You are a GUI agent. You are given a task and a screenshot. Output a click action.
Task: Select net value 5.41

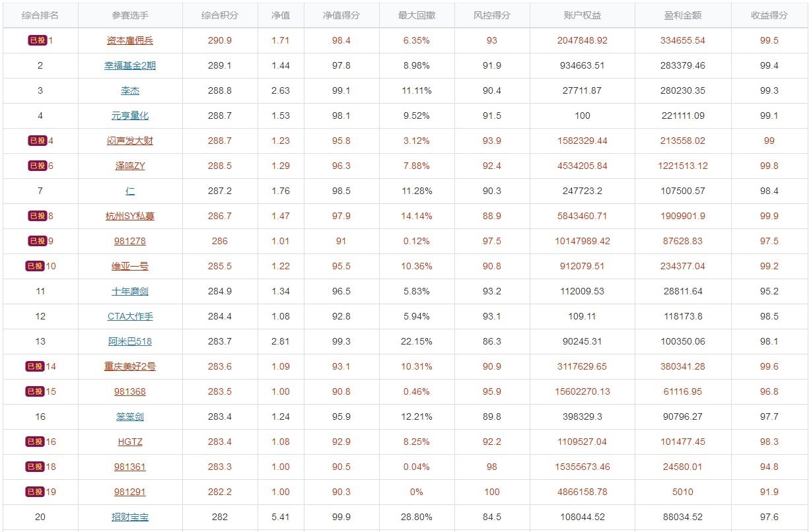[281, 517]
